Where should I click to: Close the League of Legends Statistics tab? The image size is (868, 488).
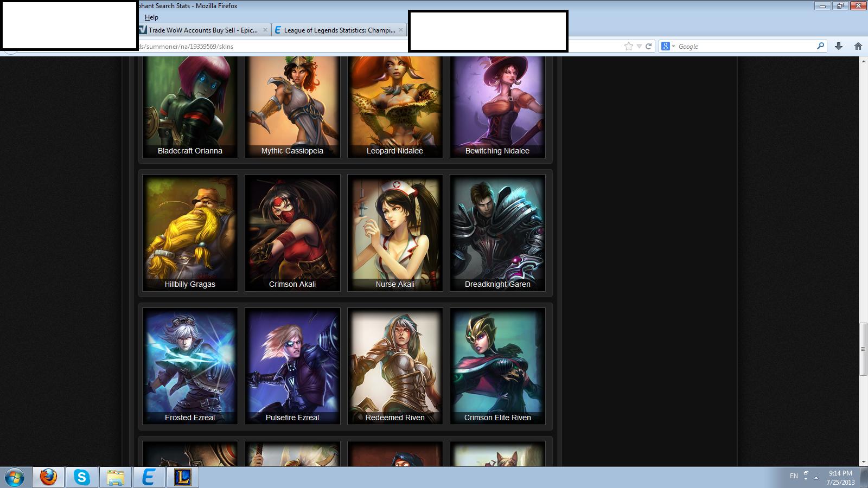tap(401, 30)
